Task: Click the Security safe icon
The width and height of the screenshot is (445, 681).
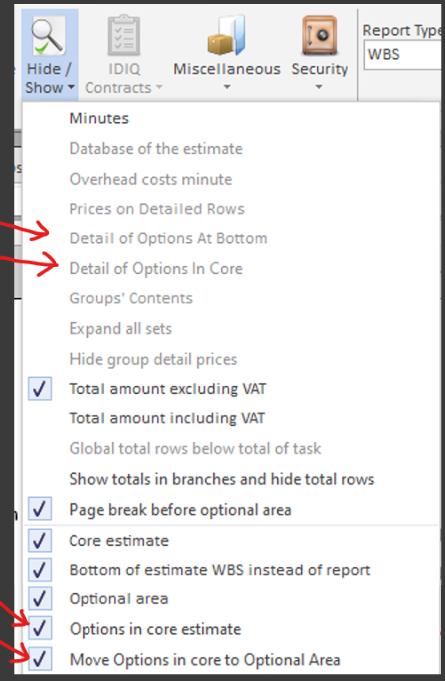Action: coord(320,36)
